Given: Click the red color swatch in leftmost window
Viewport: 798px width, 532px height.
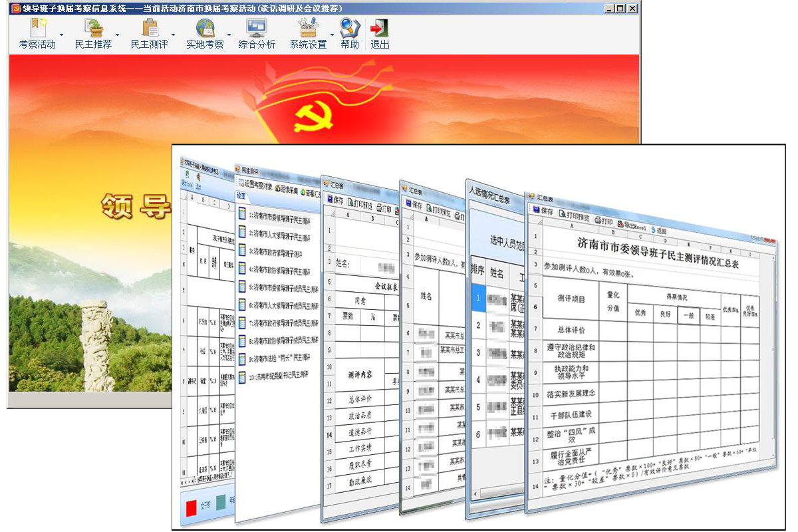Looking at the screenshot, I should pos(192,508).
